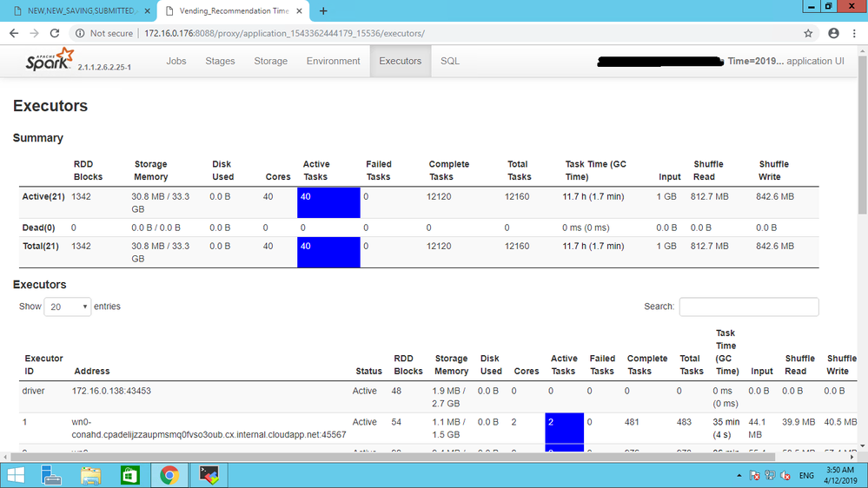Screen dimensions: 868x488
Task: Sort table by Executor ID header
Action: click(43, 365)
